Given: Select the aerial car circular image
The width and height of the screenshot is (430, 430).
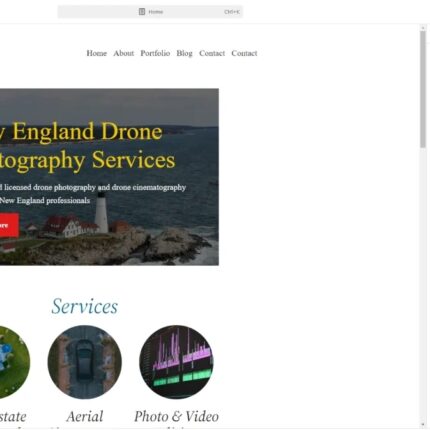Looking at the screenshot, I should click(85, 362).
